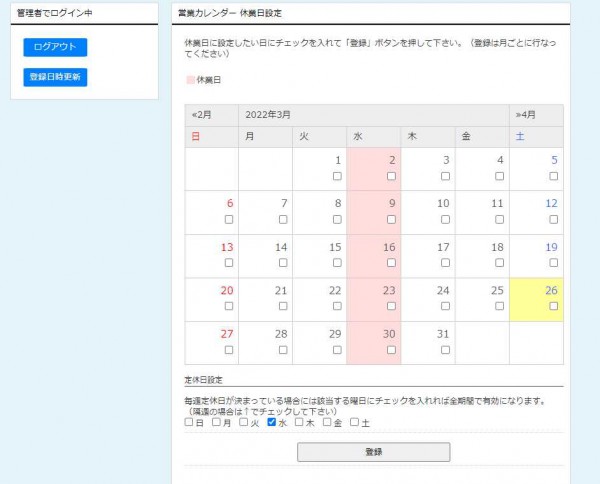Click the ログアウト button

[55, 47]
